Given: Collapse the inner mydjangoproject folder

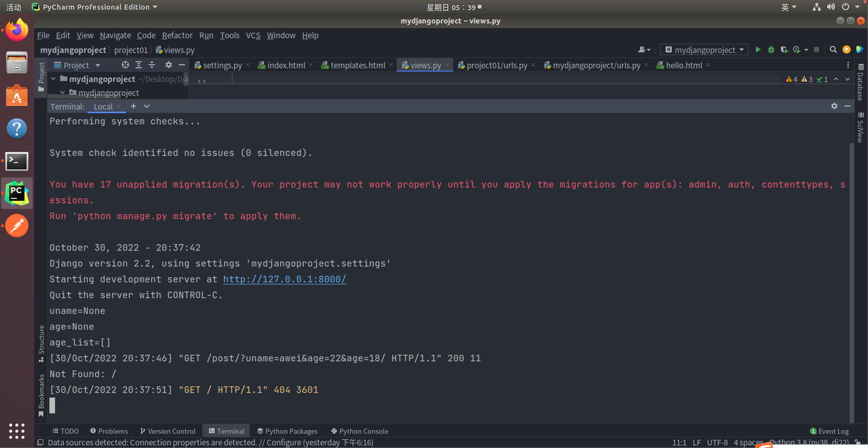Looking at the screenshot, I should coord(63,93).
